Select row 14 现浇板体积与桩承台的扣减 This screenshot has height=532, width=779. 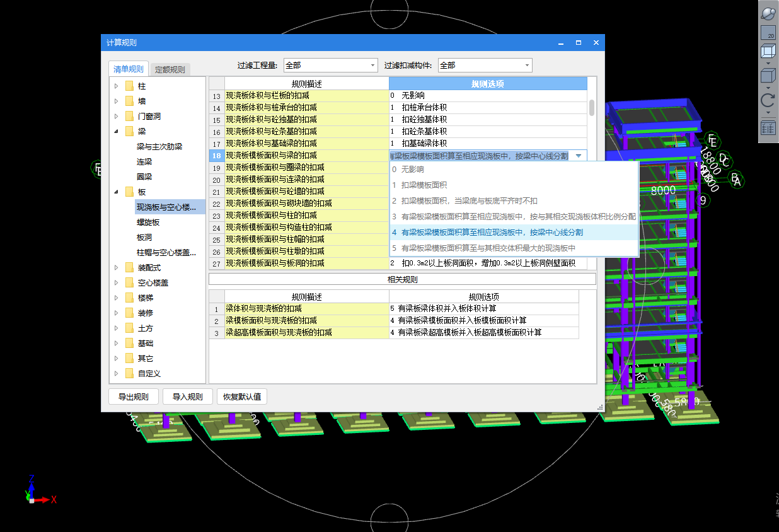pos(307,107)
